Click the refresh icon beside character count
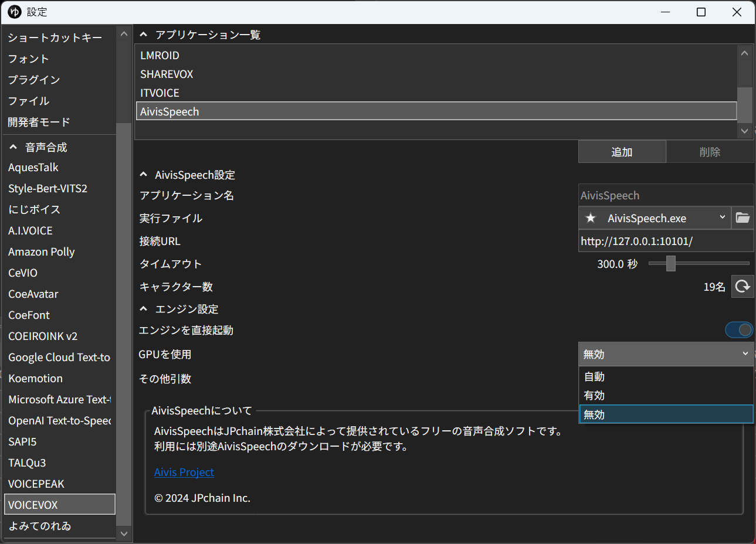This screenshot has width=756, height=544. pos(743,287)
